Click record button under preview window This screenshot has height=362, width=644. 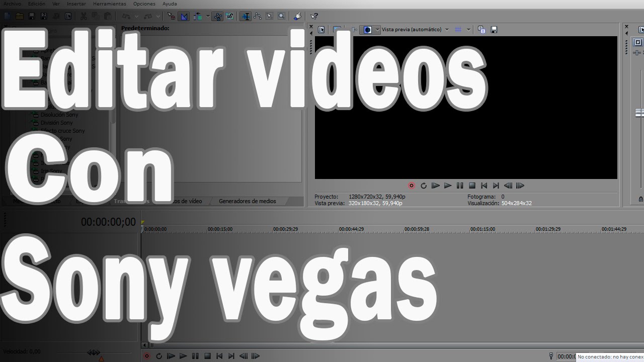(411, 186)
